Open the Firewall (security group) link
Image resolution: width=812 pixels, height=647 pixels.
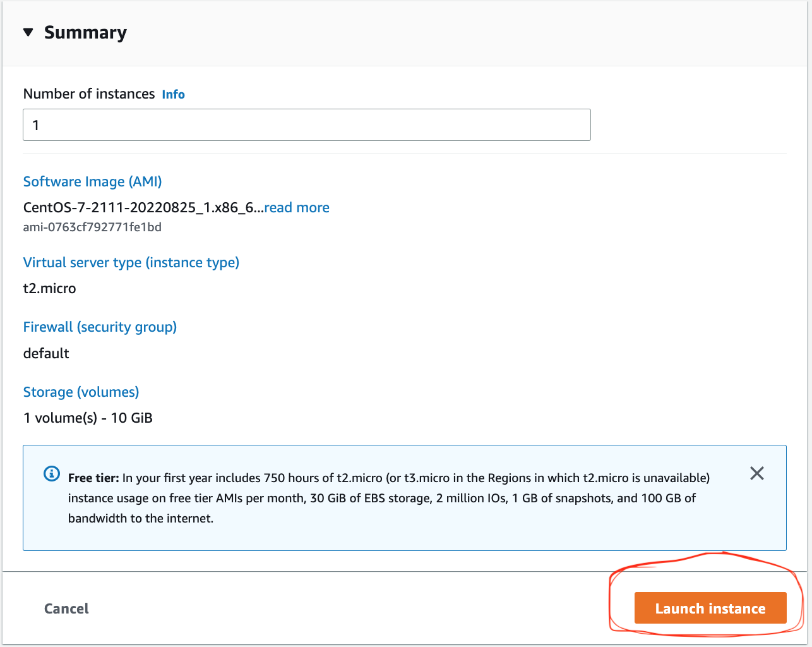[x=100, y=327]
